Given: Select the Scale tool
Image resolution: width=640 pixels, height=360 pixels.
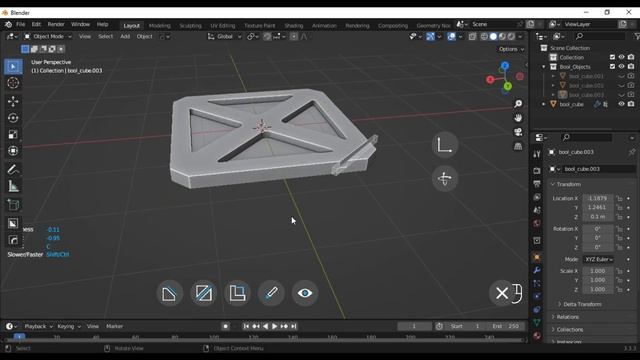Looking at the screenshot, I should coord(13,134).
